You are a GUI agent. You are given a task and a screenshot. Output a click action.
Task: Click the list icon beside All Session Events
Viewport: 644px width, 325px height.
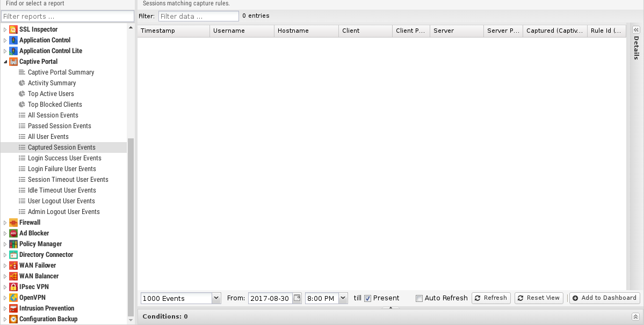pos(22,115)
